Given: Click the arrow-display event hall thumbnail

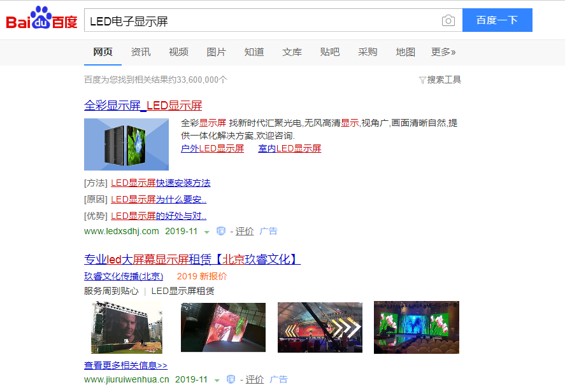Looking at the screenshot, I should pos(320,327).
